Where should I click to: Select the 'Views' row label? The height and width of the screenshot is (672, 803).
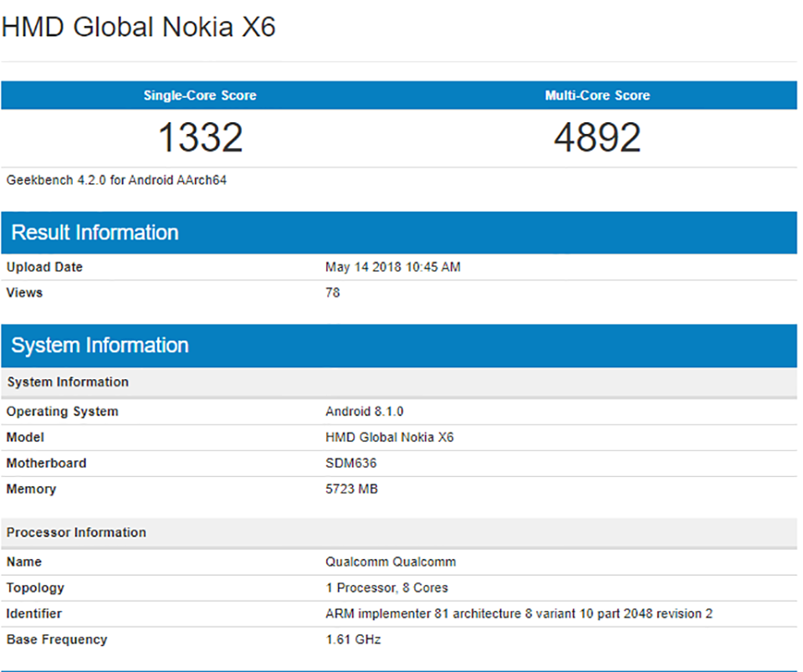24,292
